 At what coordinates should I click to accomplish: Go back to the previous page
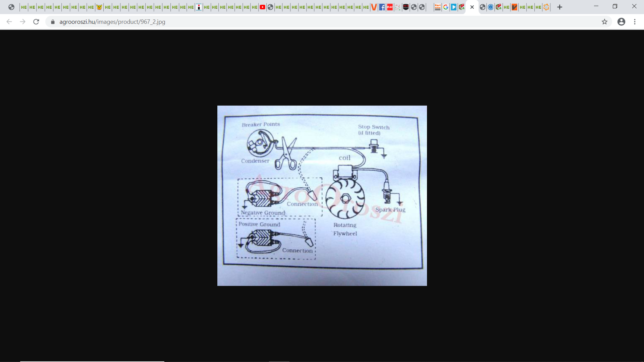(9, 22)
